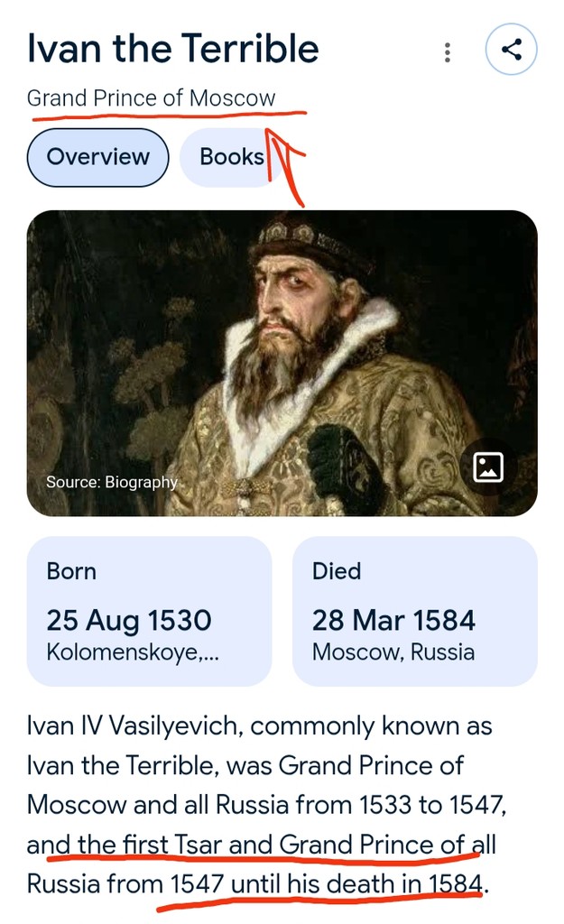Tap the death date 28 Mar 1584
This screenshot has width=564, height=924.
click(393, 621)
